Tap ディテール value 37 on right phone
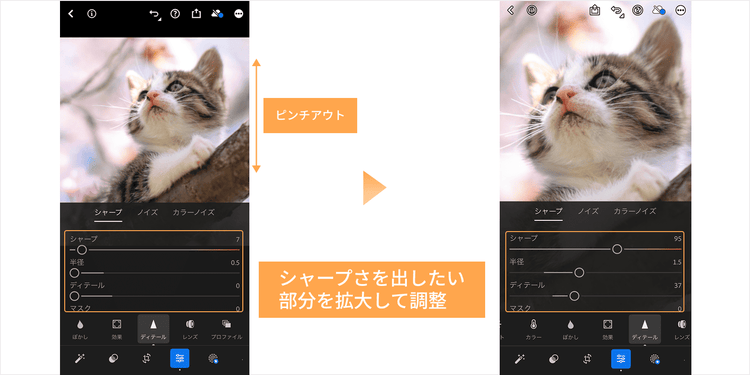The width and height of the screenshot is (750, 375). (677, 286)
